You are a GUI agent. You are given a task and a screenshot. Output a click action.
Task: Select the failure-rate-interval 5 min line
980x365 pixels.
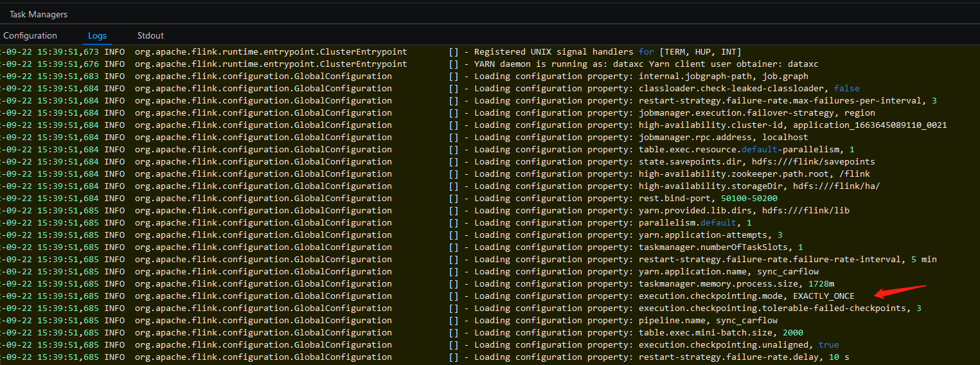tap(468, 260)
